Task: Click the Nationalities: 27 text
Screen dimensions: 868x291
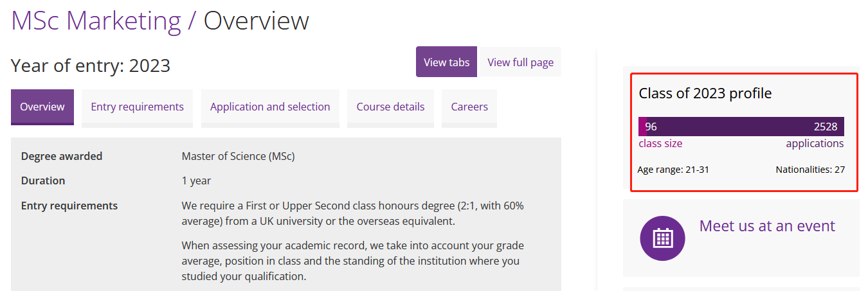Action: click(810, 170)
